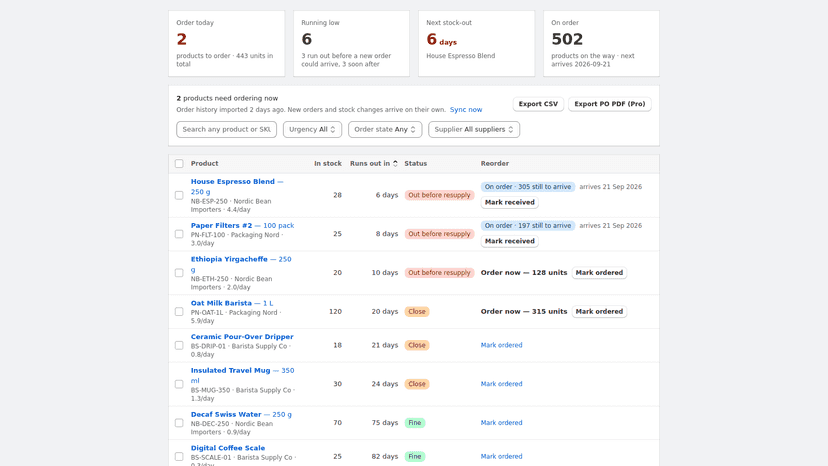The width and height of the screenshot is (828, 466).
Task: Click 'Order now — 315 units' text
Action: pyautogui.click(x=524, y=311)
